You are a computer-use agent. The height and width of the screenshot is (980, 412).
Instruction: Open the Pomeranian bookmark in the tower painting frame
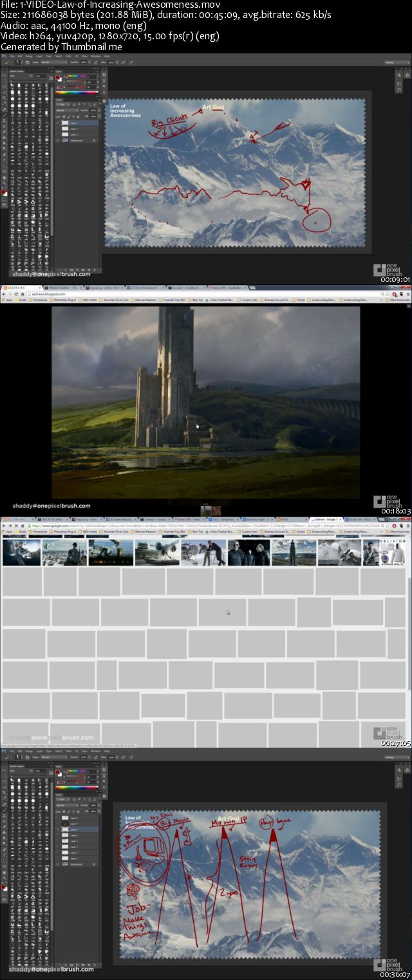[x=39, y=299]
